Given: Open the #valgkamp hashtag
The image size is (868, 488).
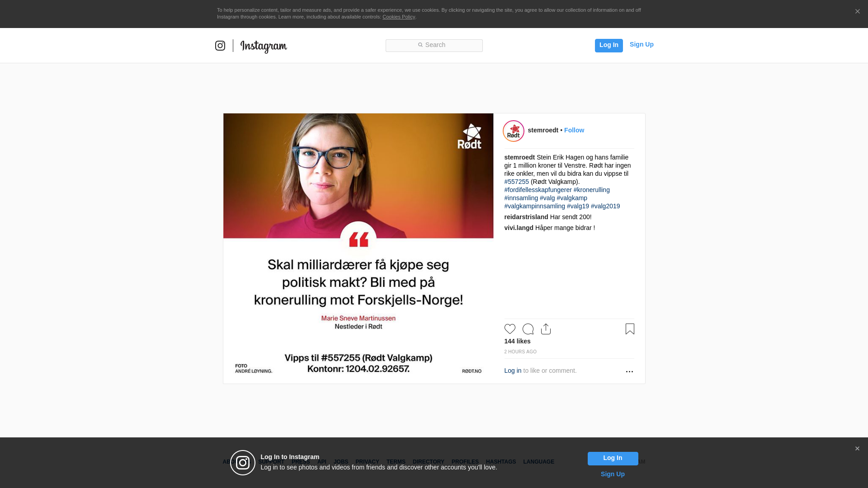Looking at the screenshot, I should [x=572, y=198].
